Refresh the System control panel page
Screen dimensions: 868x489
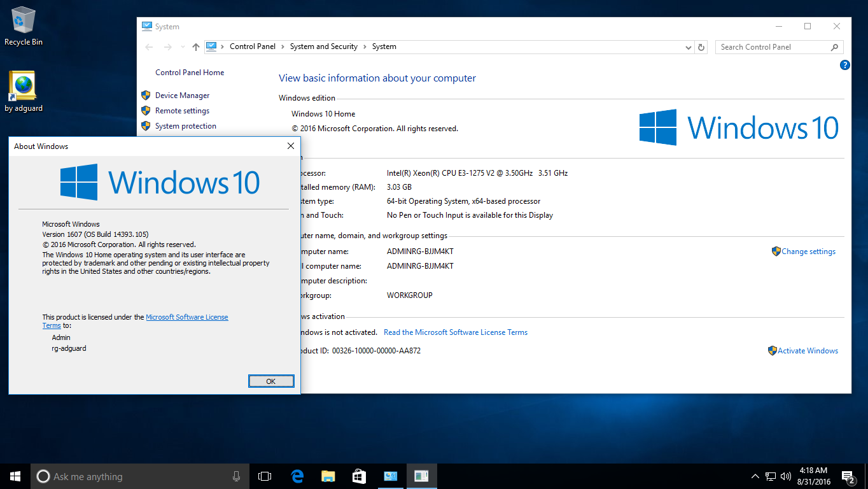pyautogui.click(x=701, y=47)
